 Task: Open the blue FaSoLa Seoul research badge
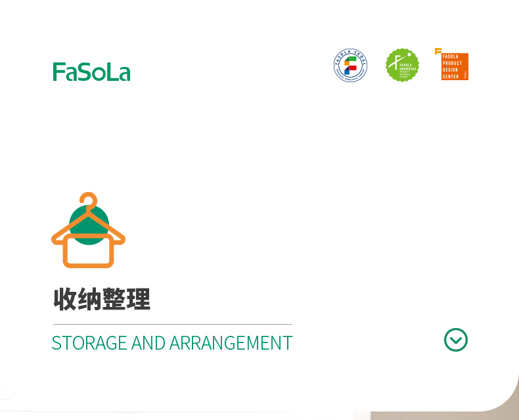[350, 65]
